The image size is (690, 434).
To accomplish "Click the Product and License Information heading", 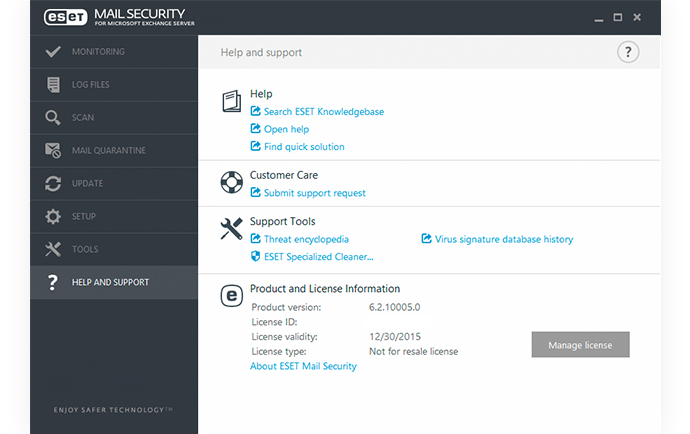I will click(x=325, y=289).
